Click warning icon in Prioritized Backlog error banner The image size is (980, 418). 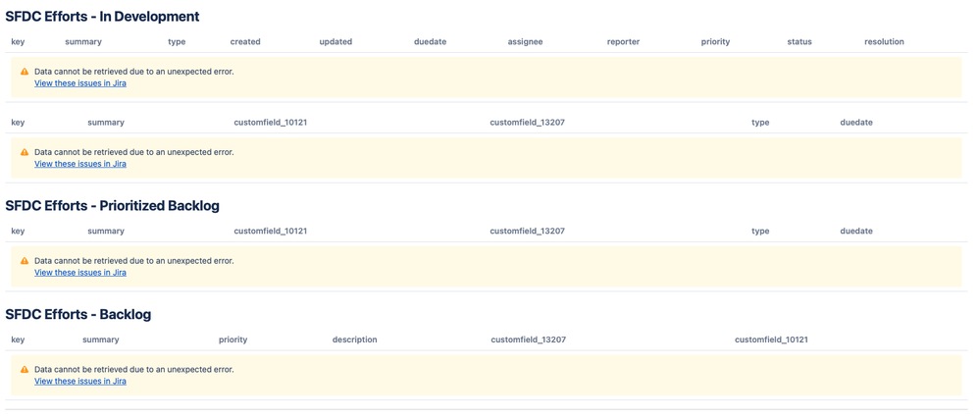(25, 261)
